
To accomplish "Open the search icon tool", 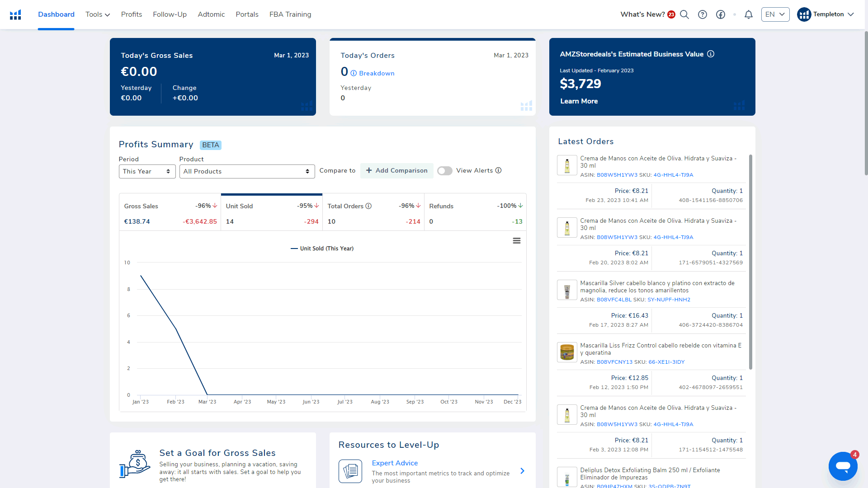I will coord(684,14).
